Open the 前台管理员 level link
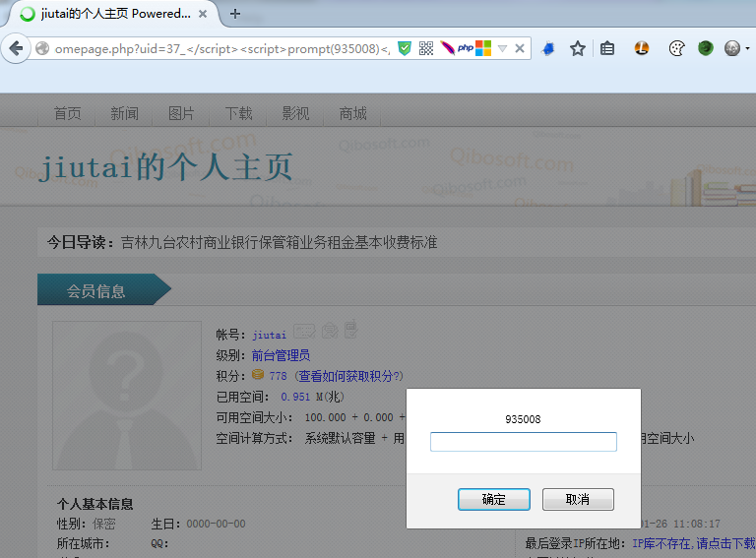 coord(282,355)
